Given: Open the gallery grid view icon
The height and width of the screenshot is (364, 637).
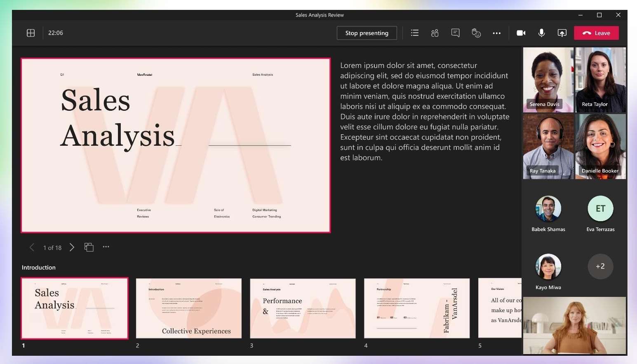Looking at the screenshot, I should tap(31, 33).
